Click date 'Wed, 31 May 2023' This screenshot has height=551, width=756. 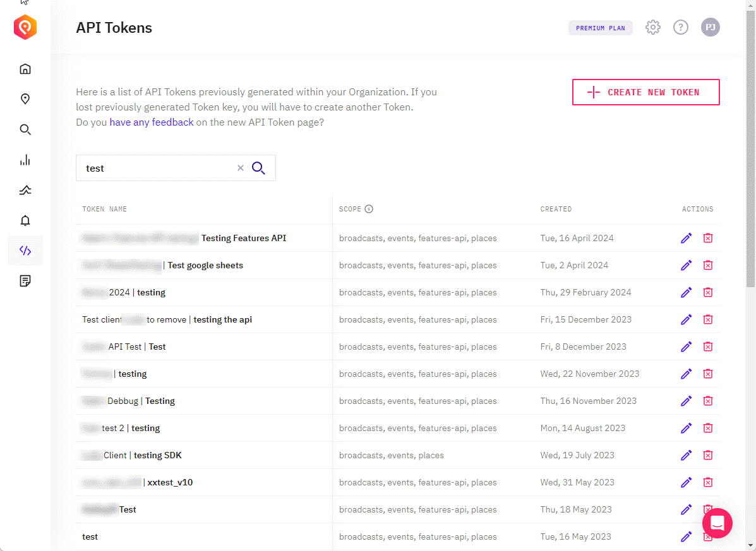tap(577, 482)
